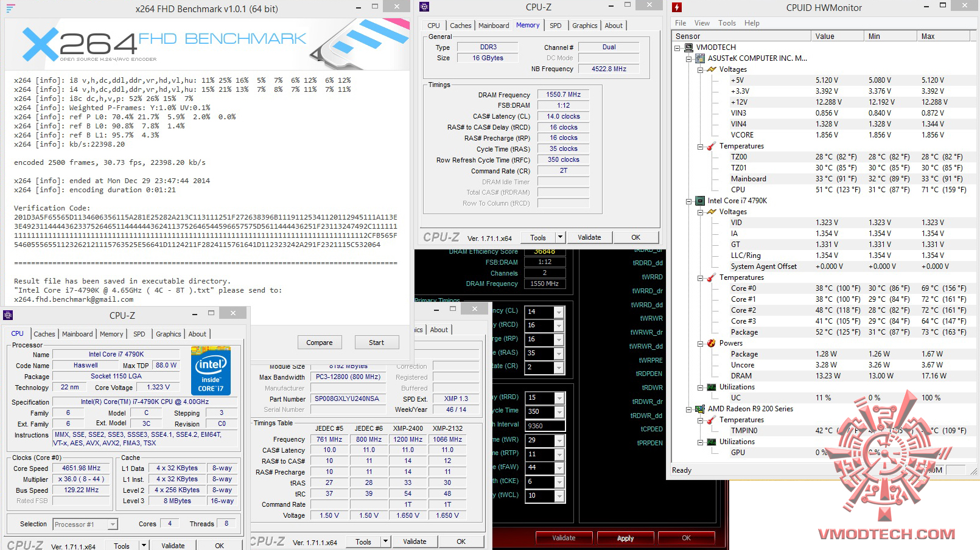Switch to Graphics tab in CPU-Z processor window
The width and height of the screenshot is (980, 550).
(169, 334)
